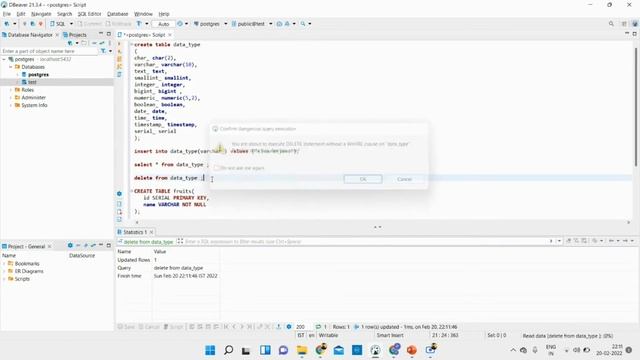Select the ER Diagrams project folder

29,271
